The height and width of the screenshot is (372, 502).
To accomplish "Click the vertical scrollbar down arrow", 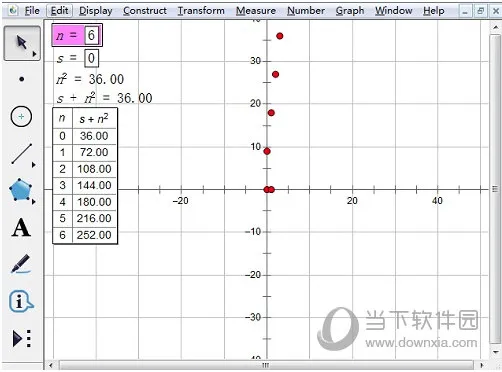I will click(495, 352).
